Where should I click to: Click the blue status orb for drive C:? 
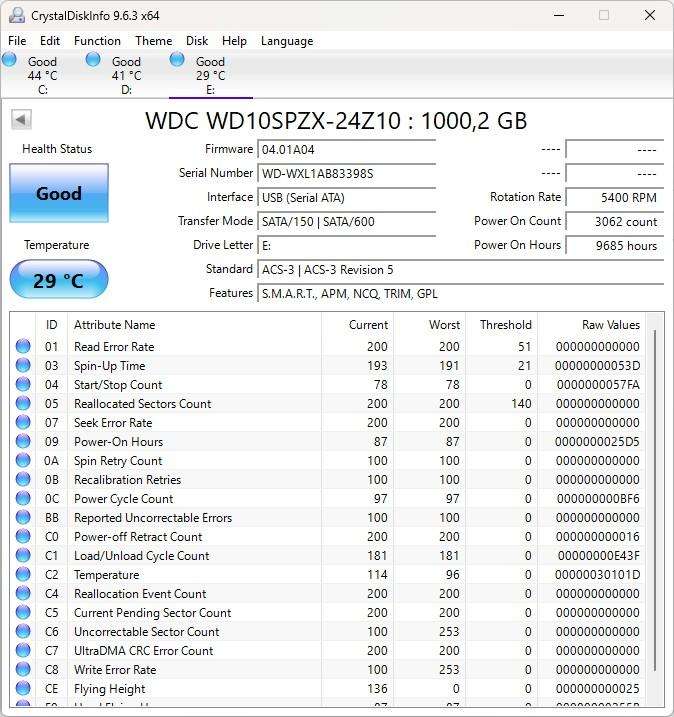coord(9,59)
